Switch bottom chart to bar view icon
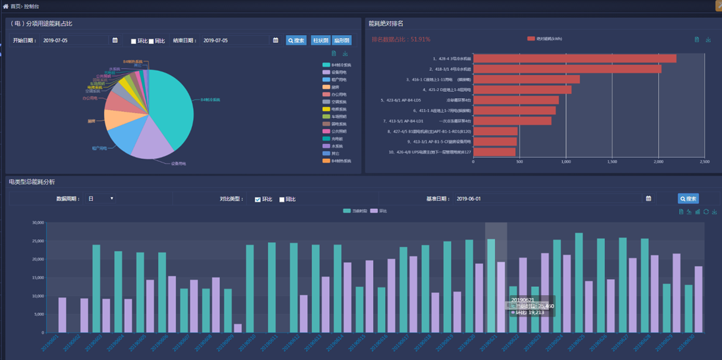Viewport: 722px width, 360px height. coord(698,211)
